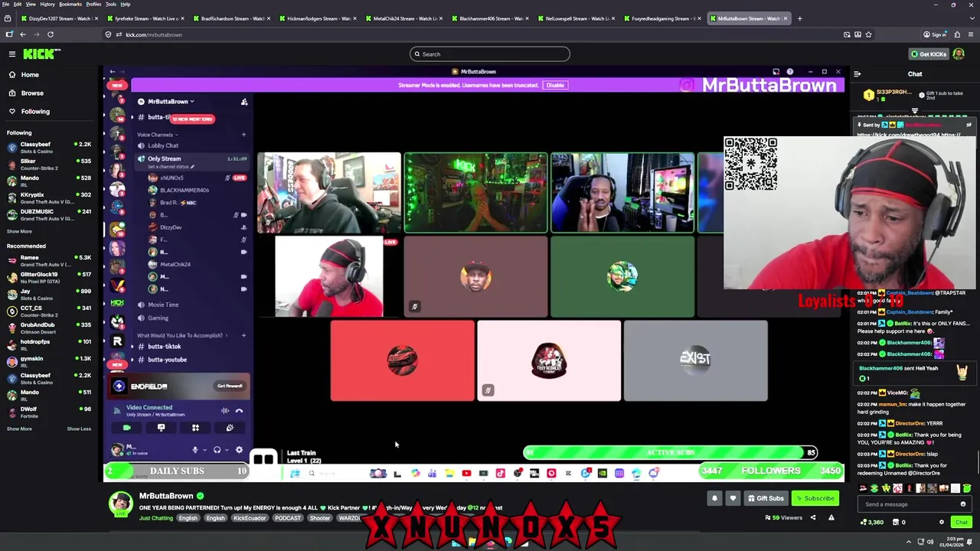Open Following in Kick sidebar

[x=35, y=111]
